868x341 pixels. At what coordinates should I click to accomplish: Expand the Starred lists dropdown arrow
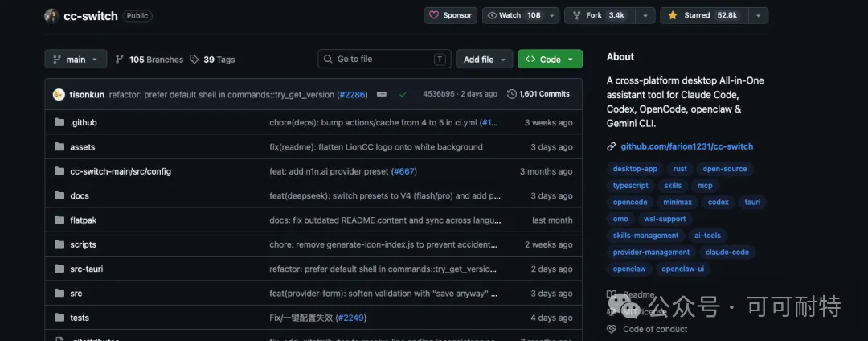(x=758, y=15)
